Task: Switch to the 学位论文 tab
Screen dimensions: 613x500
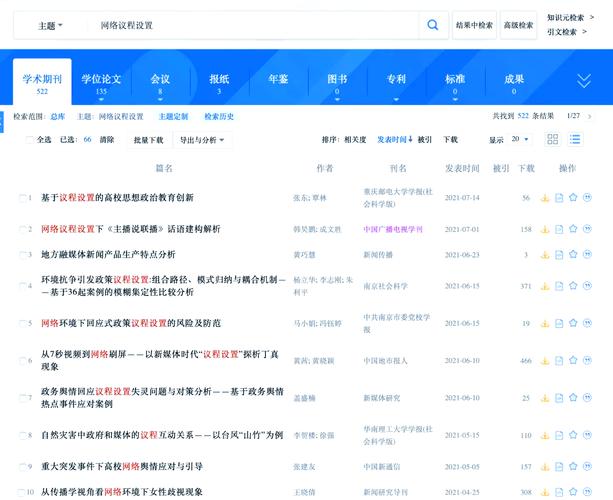Action: coord(101,82)
